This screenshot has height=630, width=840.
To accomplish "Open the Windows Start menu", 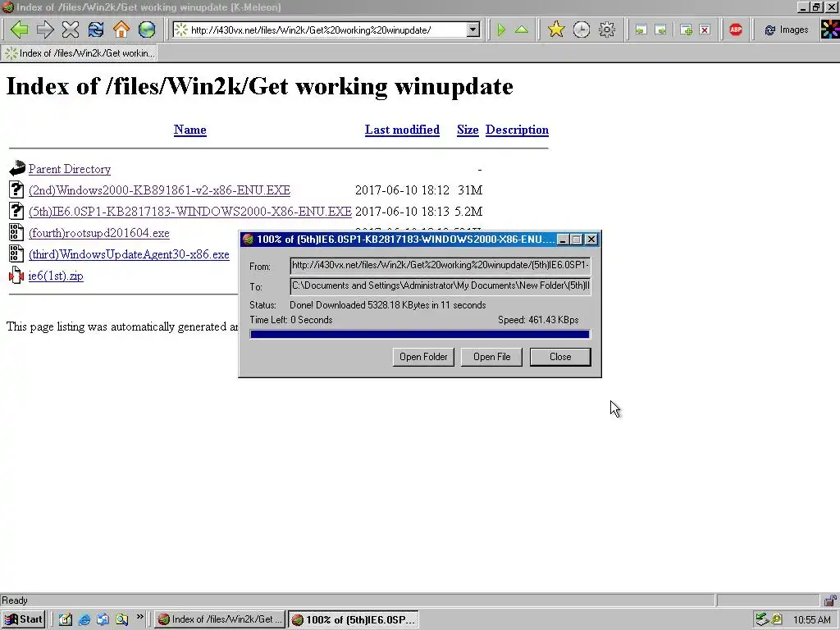I will [x=23, y=619].
